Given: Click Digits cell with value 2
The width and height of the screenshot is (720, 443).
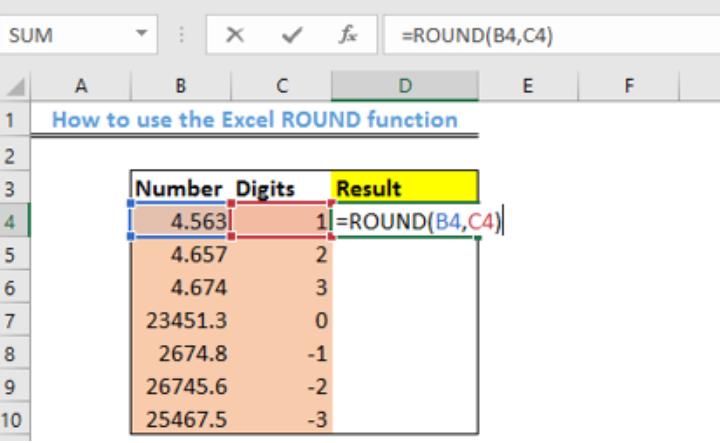Looking at the screenshot, I should click(x=281, y=254).
